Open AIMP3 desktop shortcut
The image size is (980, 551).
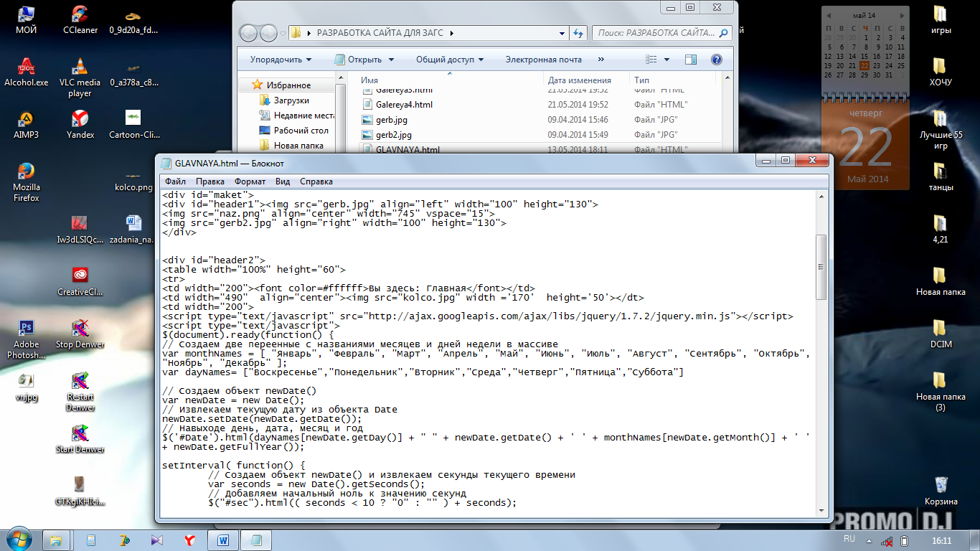tap(27, 124)
